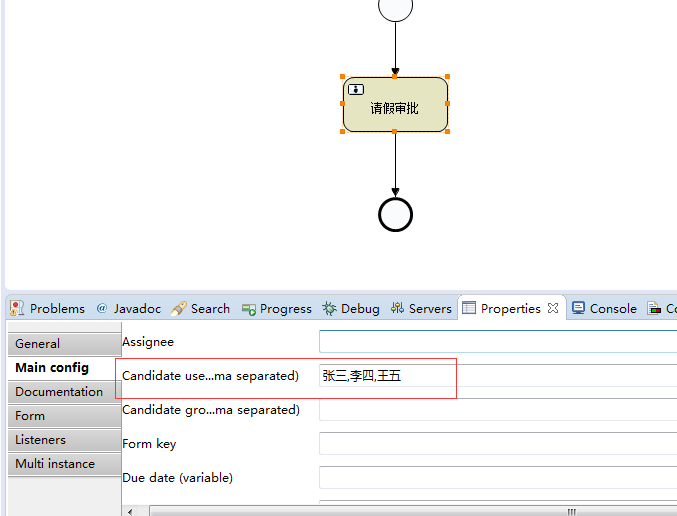Screen dimensions: 677x516
Task: Click the Form key input field
Action: point(498,443)
